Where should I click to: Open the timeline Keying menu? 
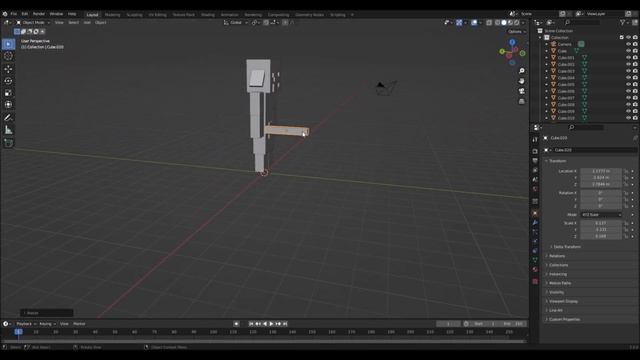click(x=47, y=324)
